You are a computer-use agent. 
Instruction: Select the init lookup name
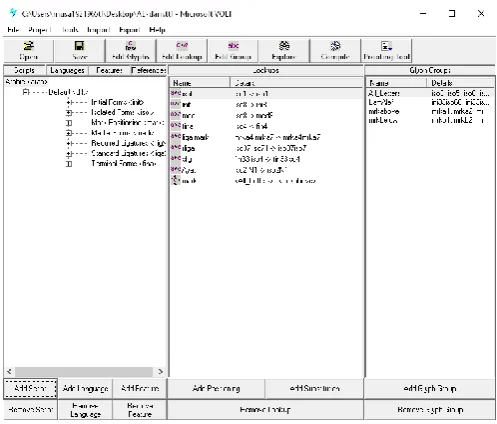(x=186, y=105)
